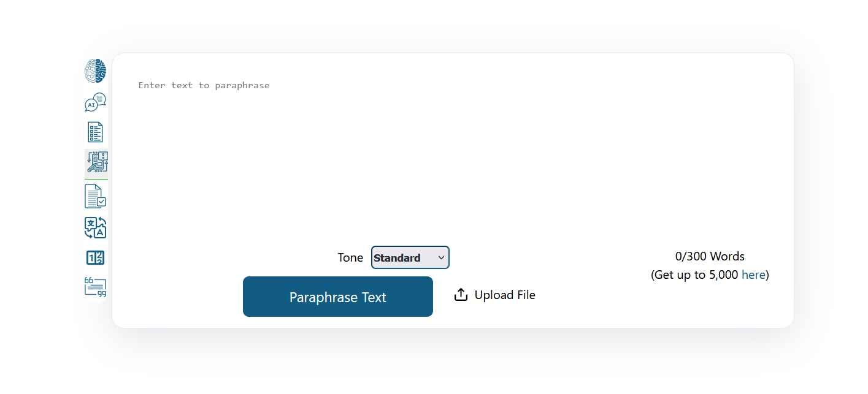Click the Upload File label
The image size is (868, 394).
505,295
